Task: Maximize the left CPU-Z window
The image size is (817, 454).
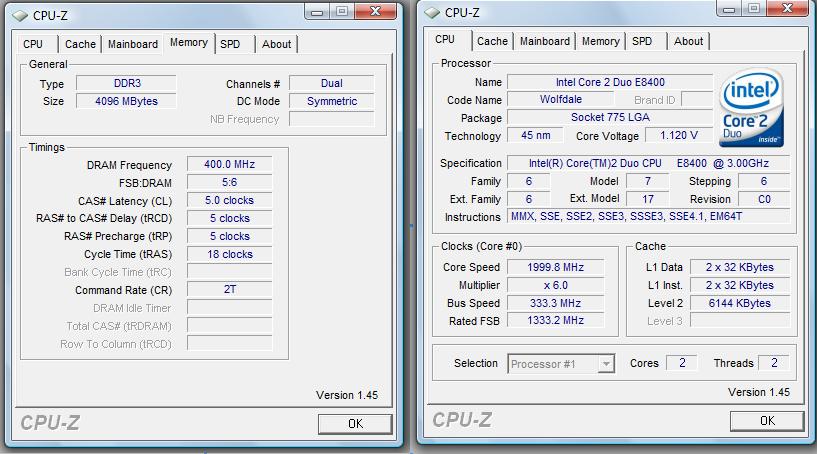Action: point(342,11)
